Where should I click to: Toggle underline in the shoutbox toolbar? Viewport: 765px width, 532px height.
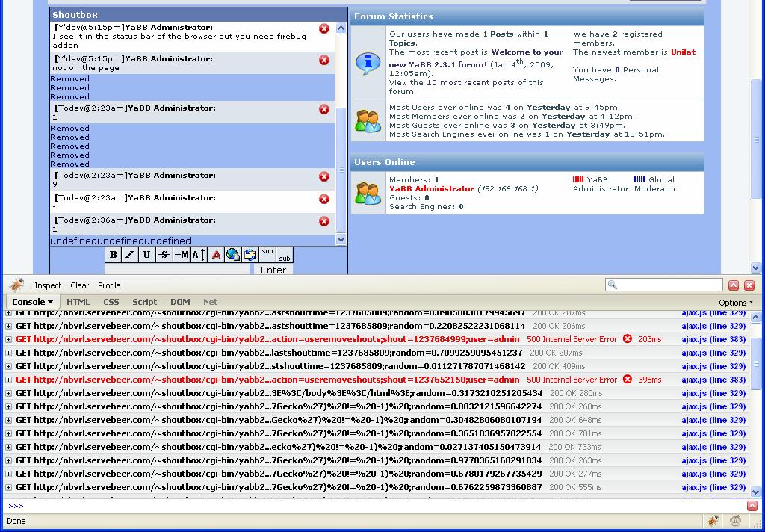146,255
